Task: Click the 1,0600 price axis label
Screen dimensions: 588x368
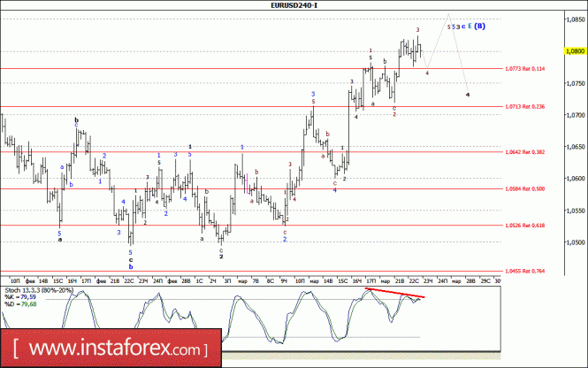Action: coord(576,178)
